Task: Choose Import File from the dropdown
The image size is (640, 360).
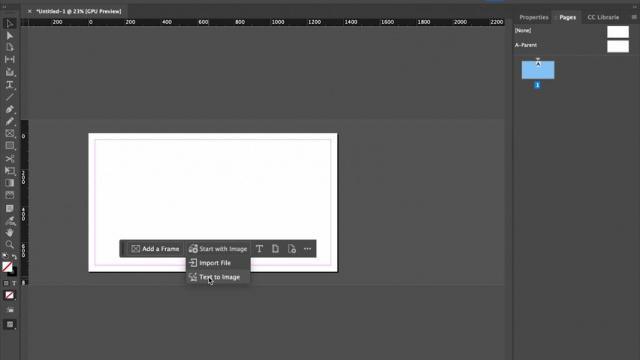Action: (x=218, y=263)
